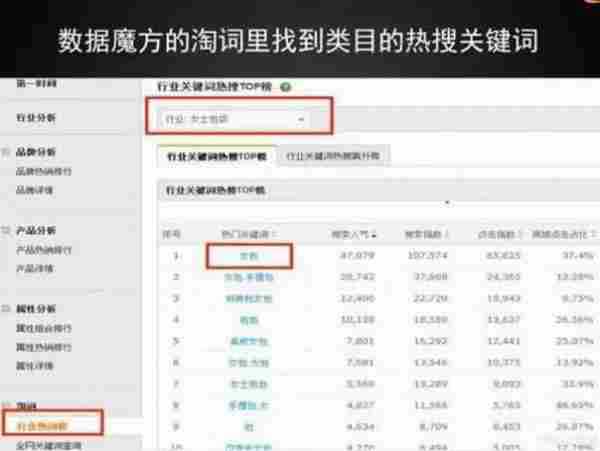The width and height of the screenshot is (600, 451).
Task: Open 品牌详情 in the sidebar
Action: point(34,190)
